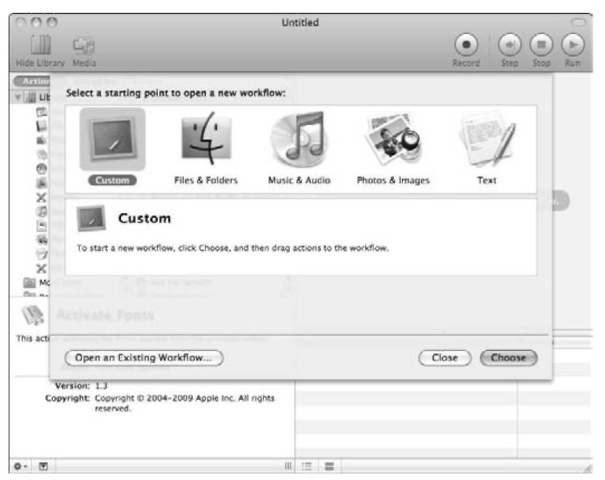The image size is (605, 480).
Task: Click the flow view icon in bottom bar
Action: coord(329,466)
